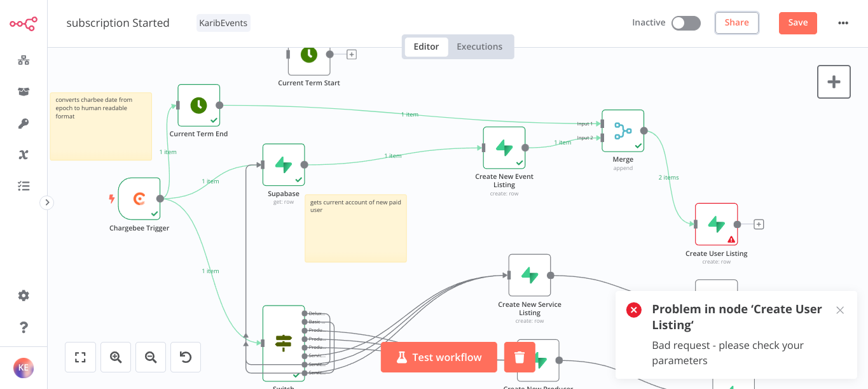Fit the workflow to view

click(80, 357)
